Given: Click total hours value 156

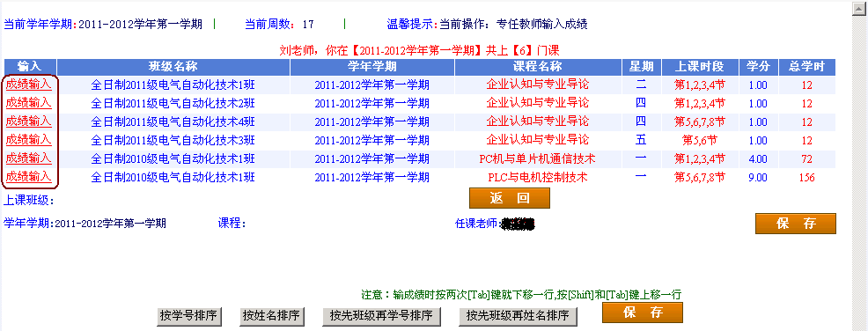Looking at the screenshot, I should click(x=806, y=178).
